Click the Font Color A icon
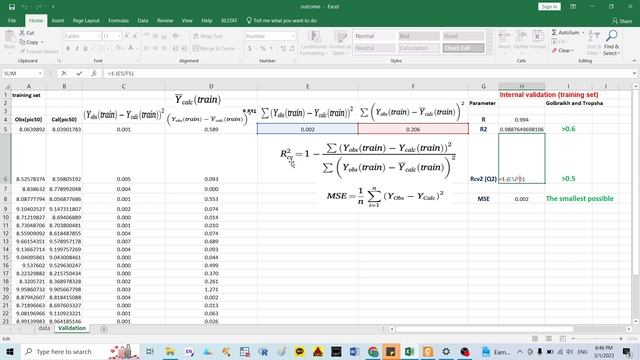 point(131,49)
